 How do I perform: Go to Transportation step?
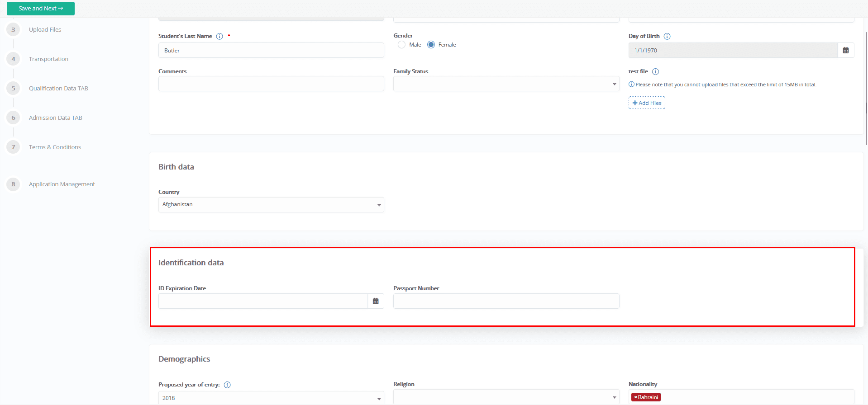(48, 59)
